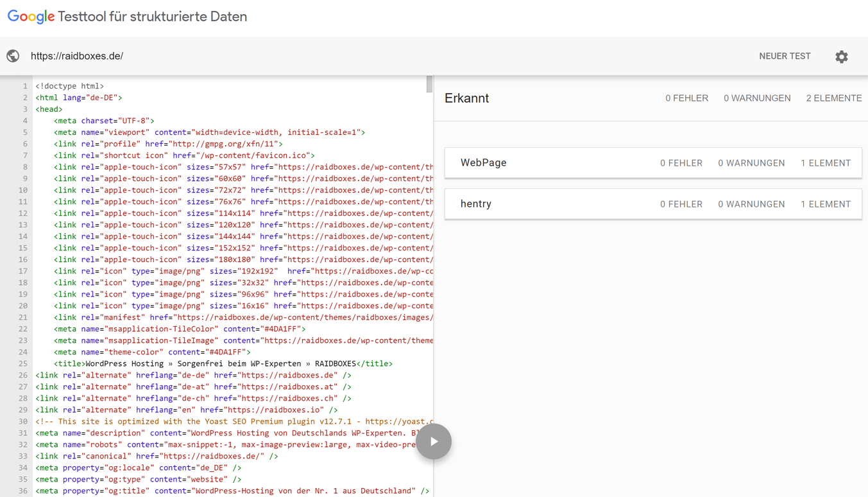Click the URL field showing https://raidboxes.de/
The image size is (868, 497).
tap(77, 56)
